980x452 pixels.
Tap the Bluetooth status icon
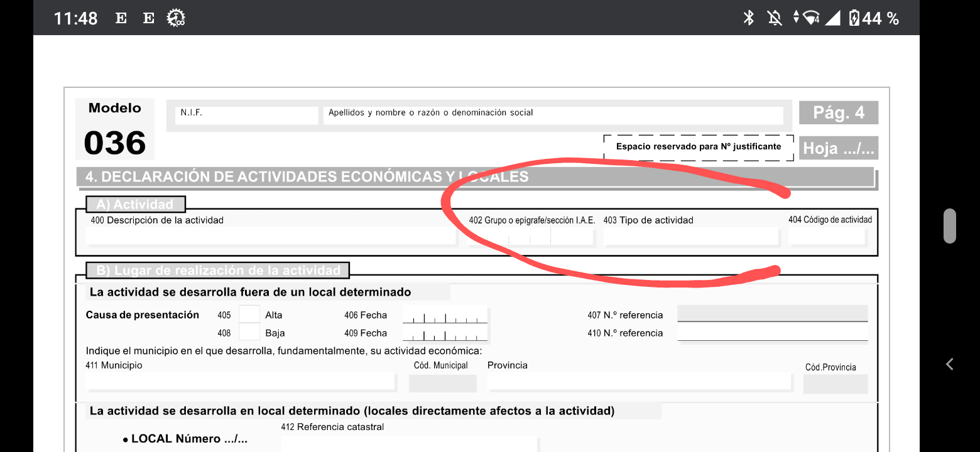click(748, 18)
